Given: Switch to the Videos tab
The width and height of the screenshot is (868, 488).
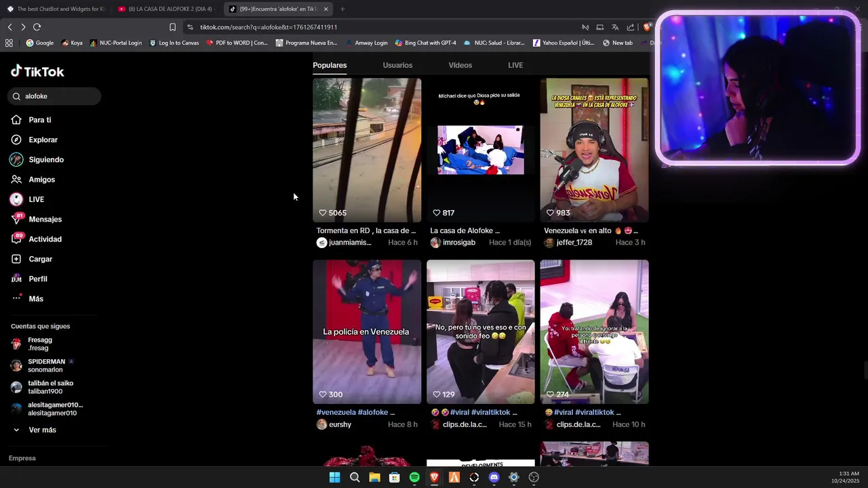Looking at the screenshot, I should tap(460, 65).
